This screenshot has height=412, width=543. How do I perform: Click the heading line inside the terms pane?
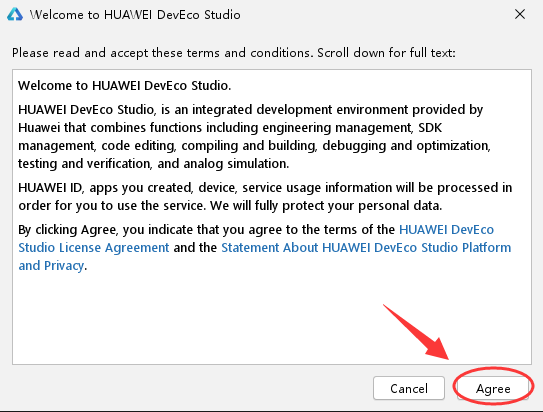(125, 86)
